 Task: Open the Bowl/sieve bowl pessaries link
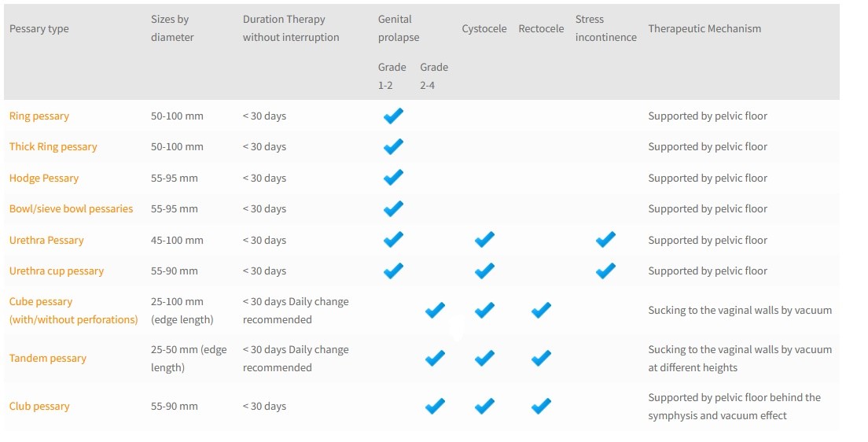click(71, 209)
